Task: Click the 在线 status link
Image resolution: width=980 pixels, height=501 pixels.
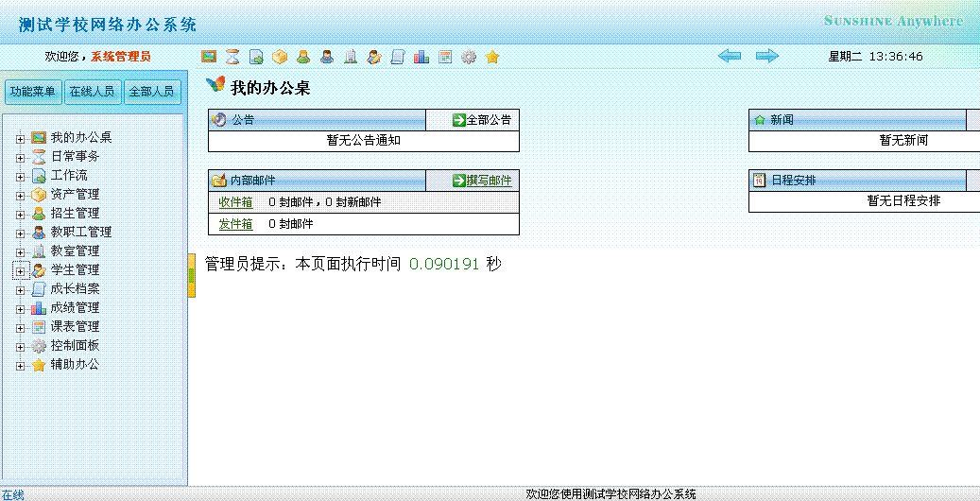Action: [x=12, y=495]
